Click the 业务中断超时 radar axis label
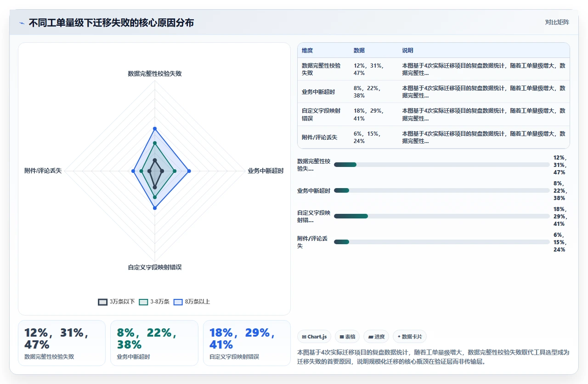This screenshot has width=588, height=384. tap(266, 171)
